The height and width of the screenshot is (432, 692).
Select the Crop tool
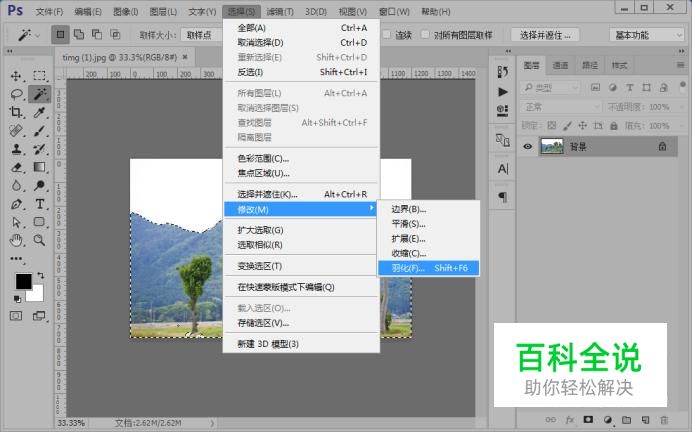coord(16,113)
